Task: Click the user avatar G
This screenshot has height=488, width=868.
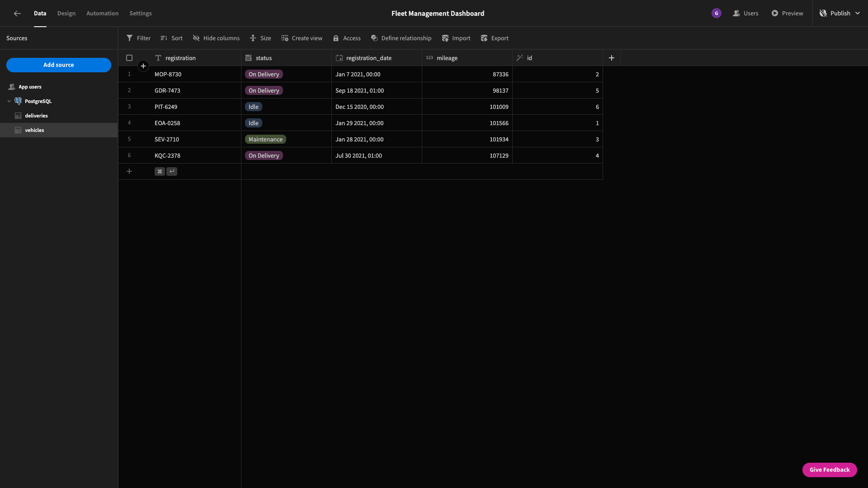Action: (x=717, y=14)
